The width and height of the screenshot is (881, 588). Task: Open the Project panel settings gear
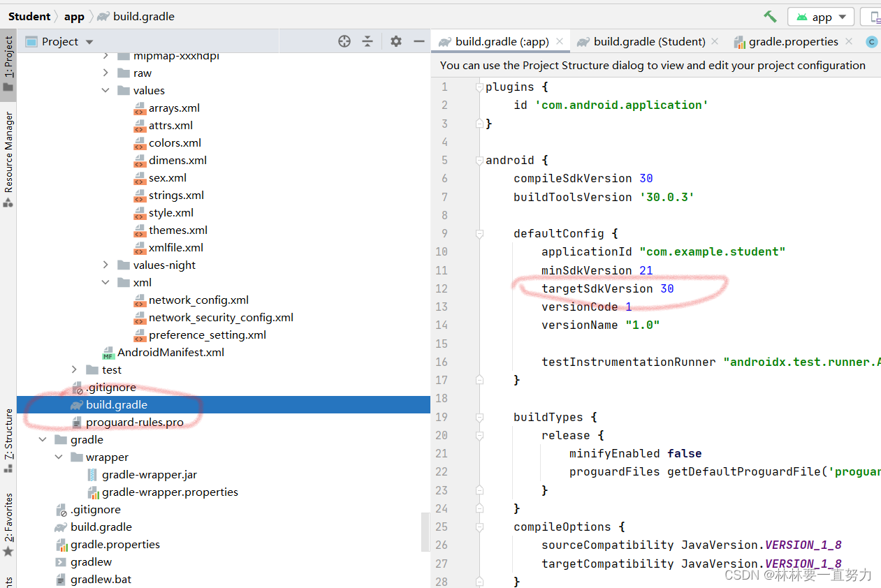click(x=395, y=41)
